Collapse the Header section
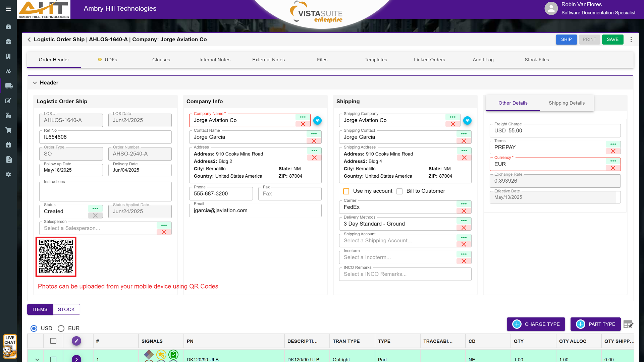The width and height of the screenshot is (644, 362). click(x=35, y=83)
